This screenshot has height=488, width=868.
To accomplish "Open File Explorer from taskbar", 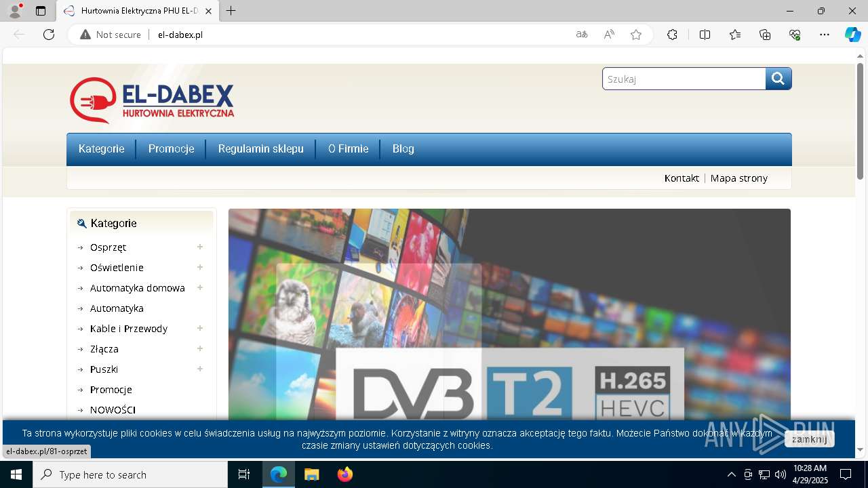I will point(311,474).
